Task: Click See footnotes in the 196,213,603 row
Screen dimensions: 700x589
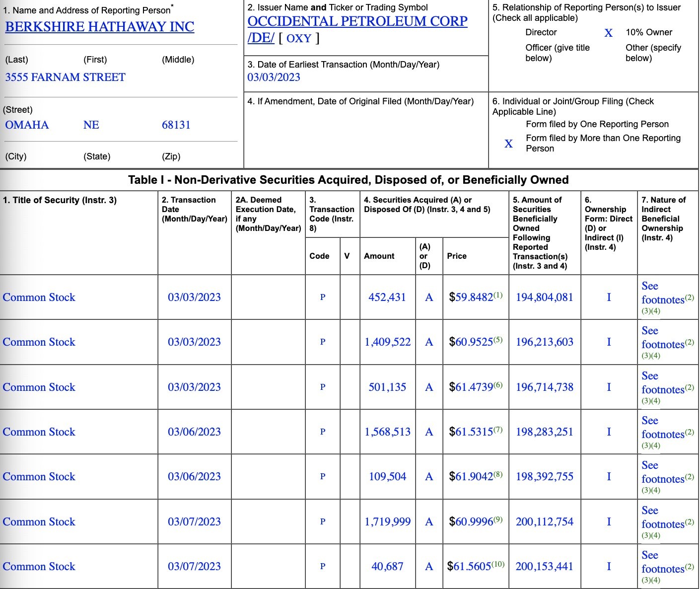Action: (x=663, y=338)
